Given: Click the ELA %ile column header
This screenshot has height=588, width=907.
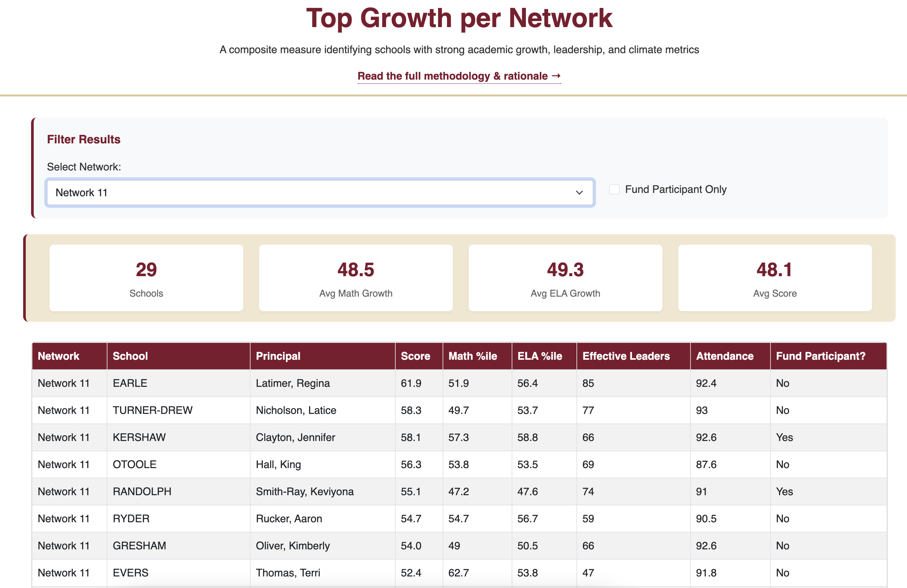Looking at the screenshot, I should tap(540, 356).
